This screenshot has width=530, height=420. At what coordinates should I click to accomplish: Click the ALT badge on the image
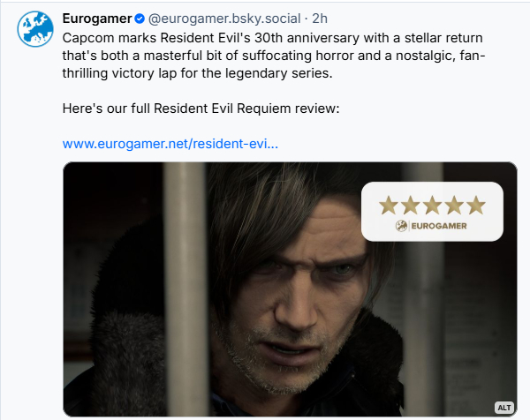504,408
